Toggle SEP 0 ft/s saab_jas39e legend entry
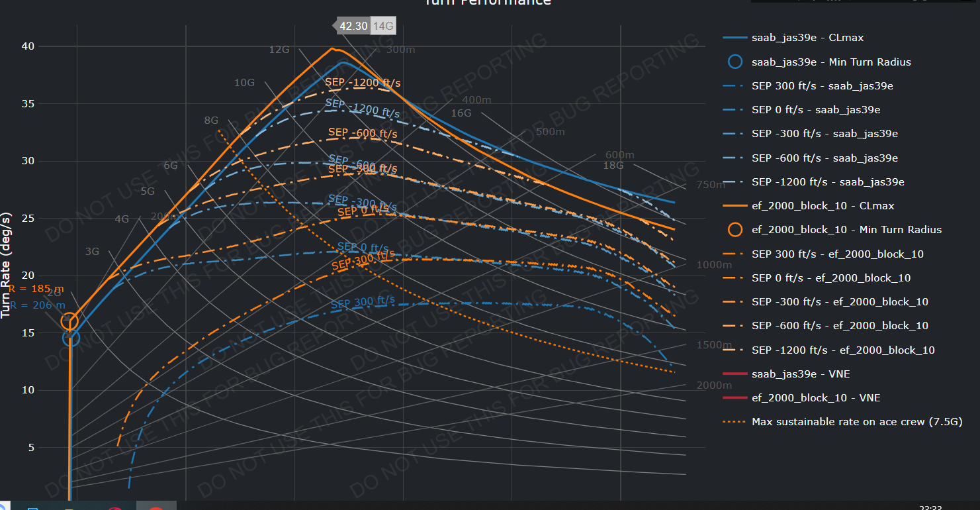Viewport: 980px width, 510px height. pyautogui.click(x=815, y=110)
